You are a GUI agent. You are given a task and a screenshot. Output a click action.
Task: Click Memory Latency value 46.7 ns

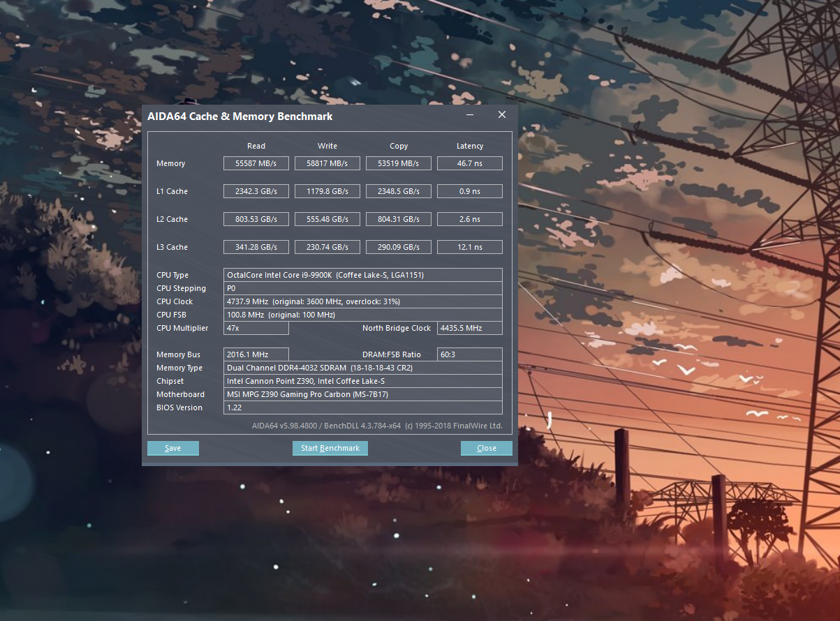click(470, 163)
